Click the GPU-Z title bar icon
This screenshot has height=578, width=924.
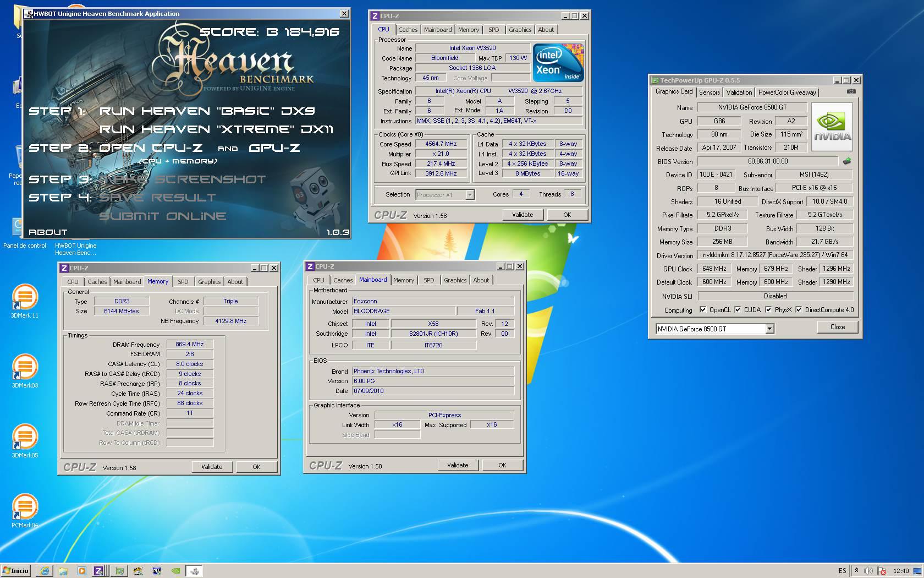655,80
